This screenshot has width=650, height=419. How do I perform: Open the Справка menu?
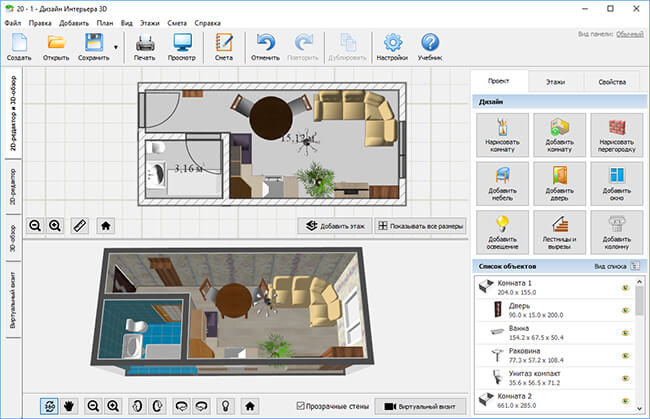(207, 23)
